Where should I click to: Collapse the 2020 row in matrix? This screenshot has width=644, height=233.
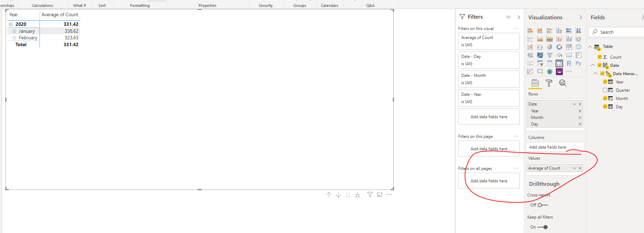(x=11, y=24)
